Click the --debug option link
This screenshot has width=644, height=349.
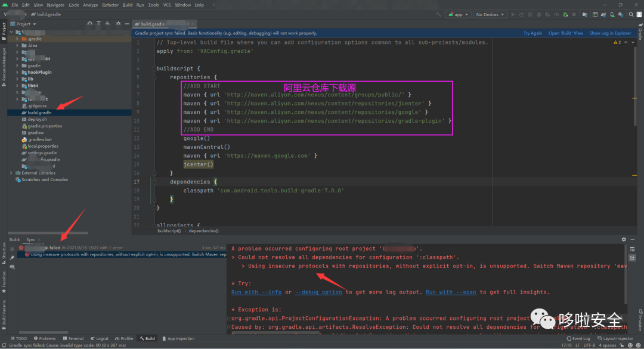[318, 292]
